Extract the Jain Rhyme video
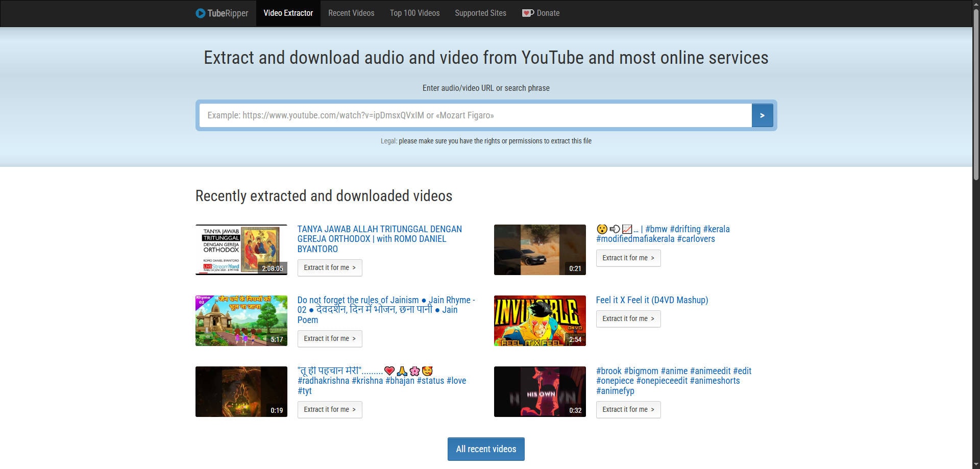980x469 pixels. [330, 339]
